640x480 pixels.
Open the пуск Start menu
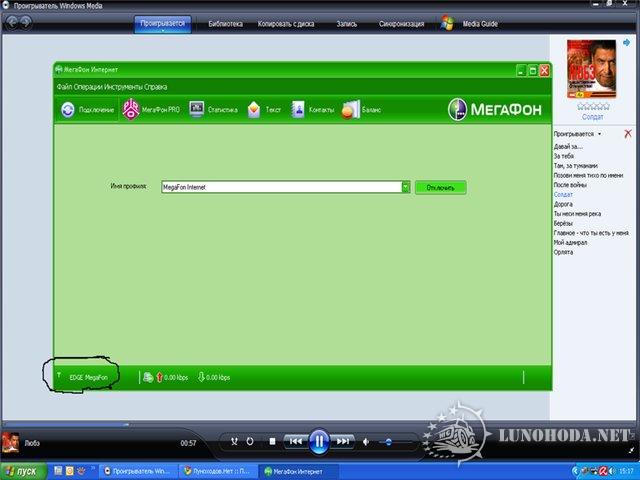(22, 471)
